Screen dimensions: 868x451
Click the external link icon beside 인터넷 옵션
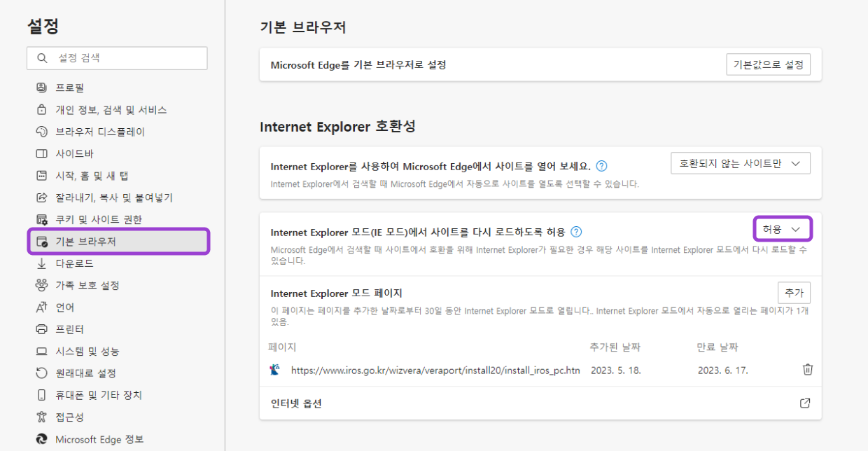pyautogui.click(x=805, y=403)
